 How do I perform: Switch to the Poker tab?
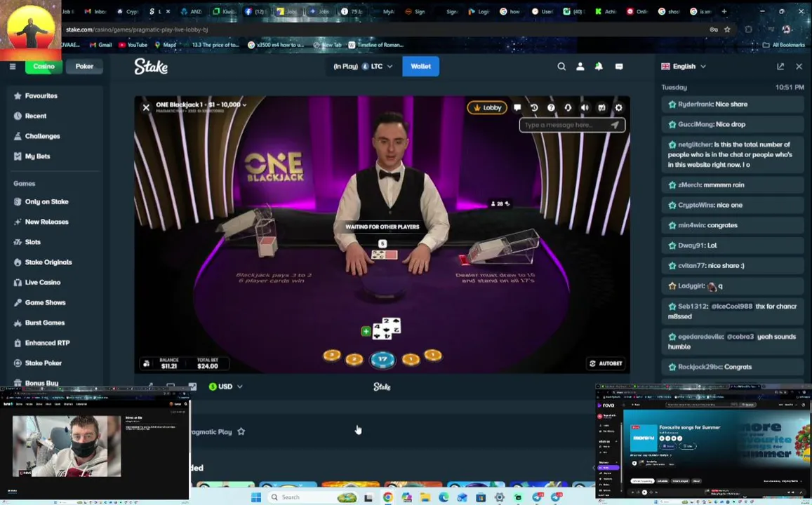pos(84,66)
